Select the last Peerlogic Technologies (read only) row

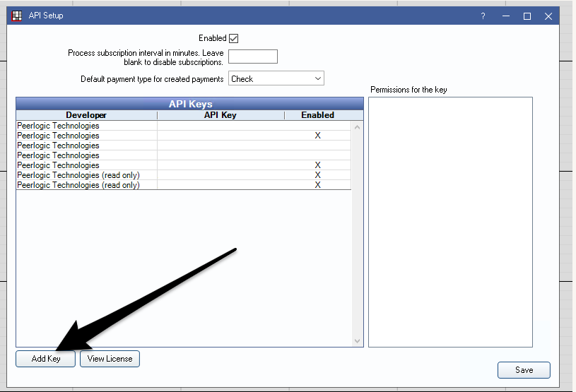(184, 185)
